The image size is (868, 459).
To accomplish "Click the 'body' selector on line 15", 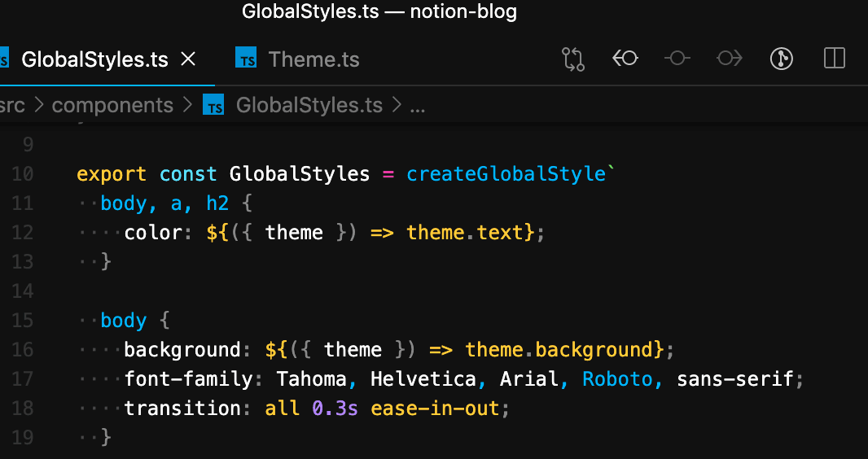I will click(x=124, y=321).
